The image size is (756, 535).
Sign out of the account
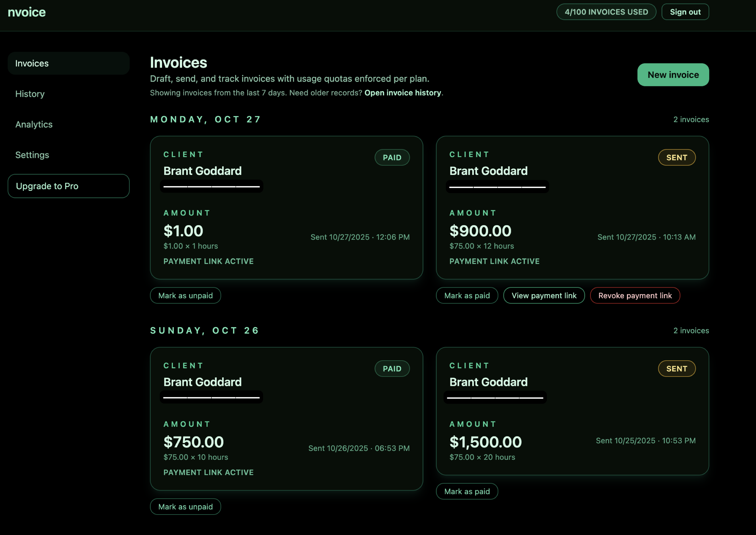(x=685, y=12)
